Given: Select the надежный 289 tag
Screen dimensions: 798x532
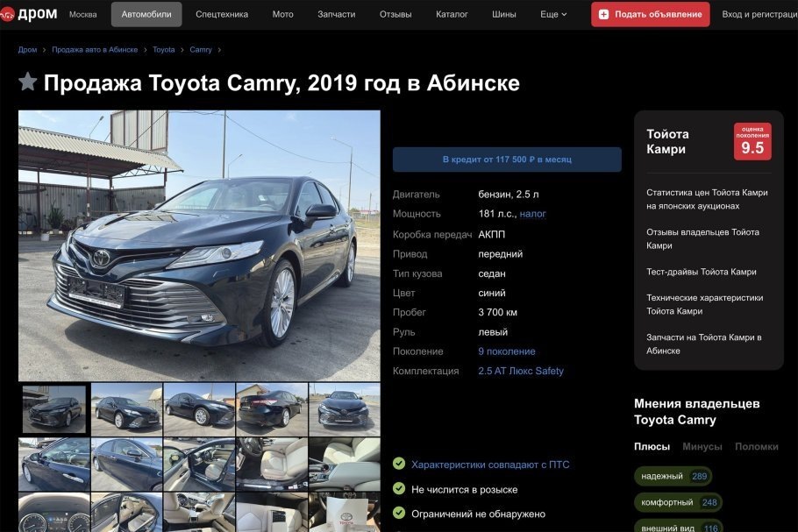Looking at the screenshot, I should (673, 476).
